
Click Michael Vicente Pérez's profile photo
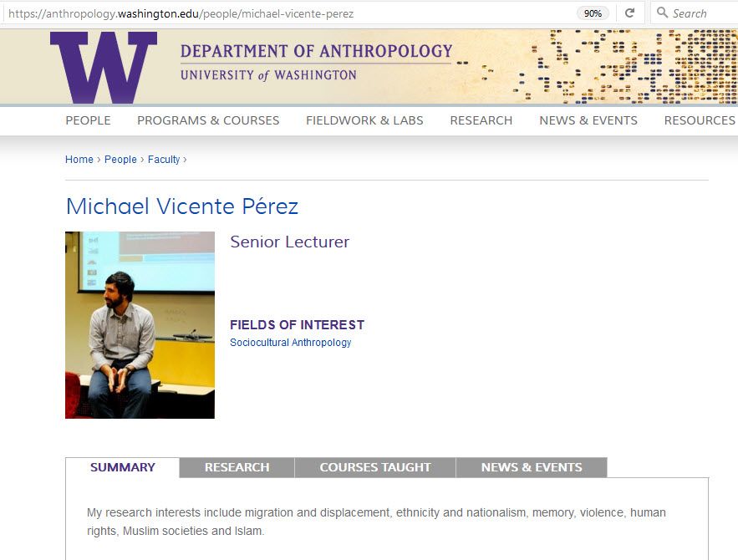pos(140,325)
